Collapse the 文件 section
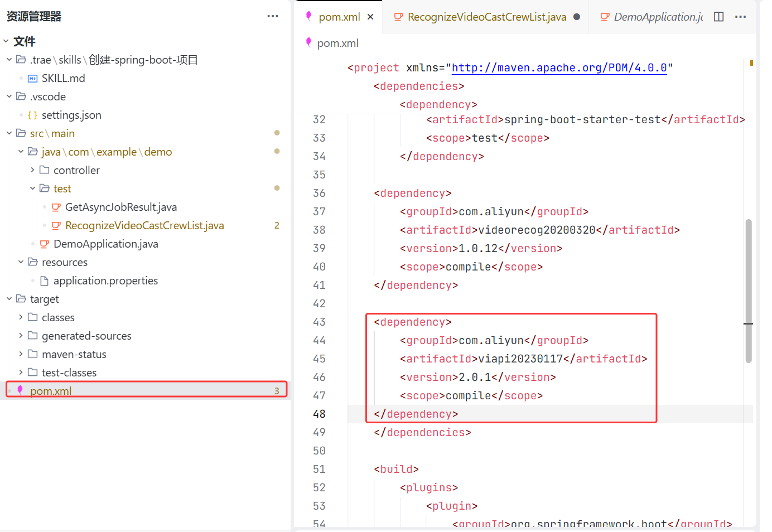Image resolution: width=772 pixels, height=532 pixels. [x=6, y=41]
